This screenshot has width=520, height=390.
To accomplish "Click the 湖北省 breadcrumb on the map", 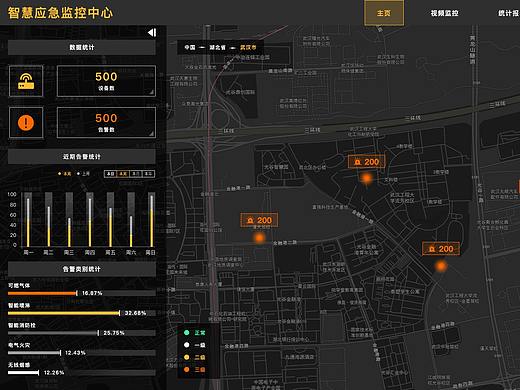I will 217,47.
